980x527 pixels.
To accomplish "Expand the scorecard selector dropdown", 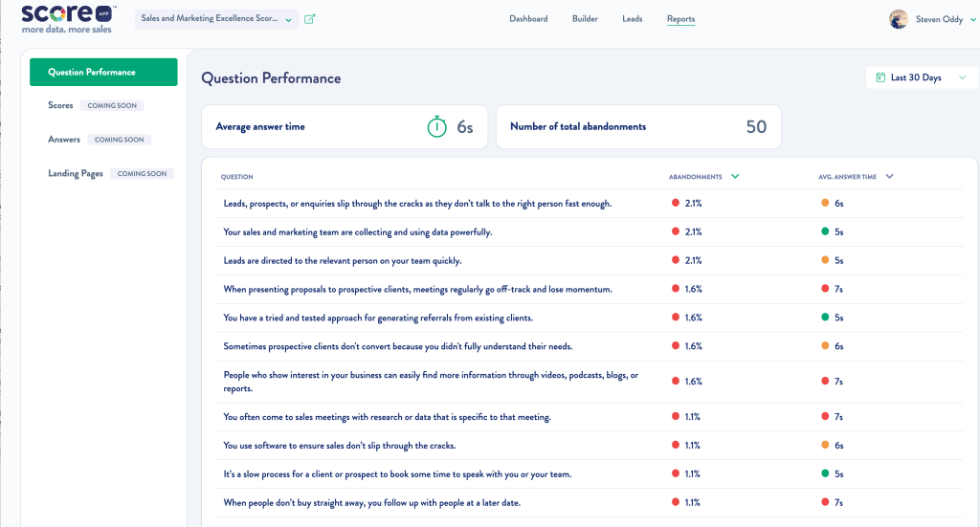I will 216,19.
